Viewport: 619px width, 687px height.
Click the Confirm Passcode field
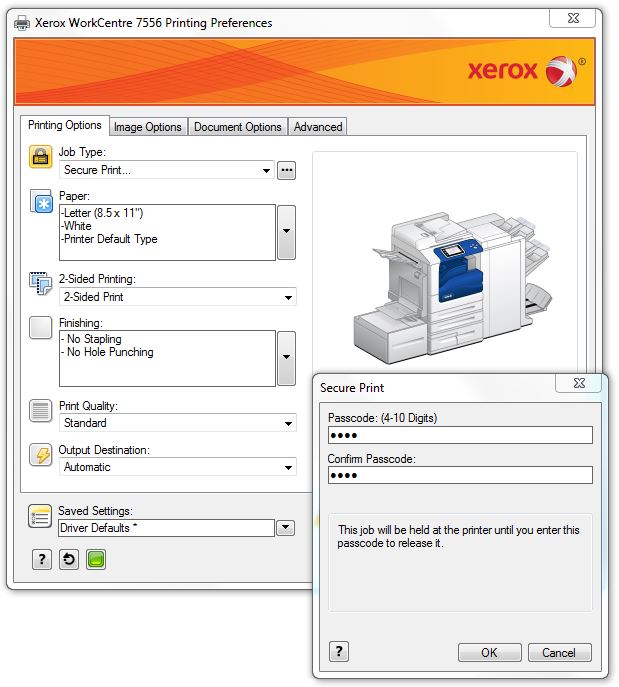(460, 475)
